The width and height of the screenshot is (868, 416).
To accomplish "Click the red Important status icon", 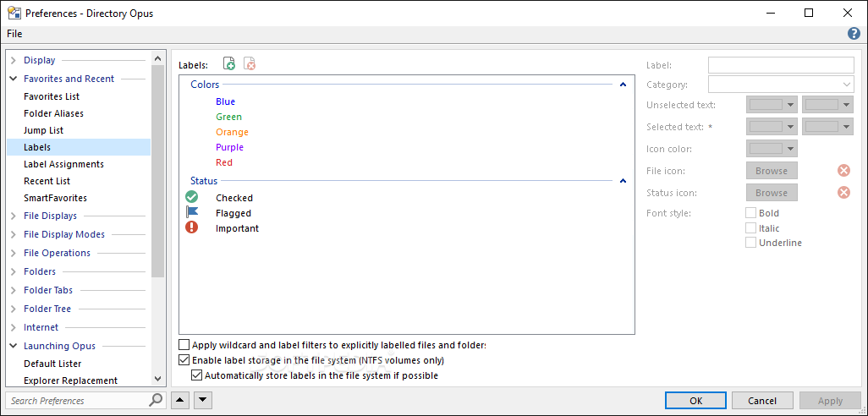I will pos(191,228).
